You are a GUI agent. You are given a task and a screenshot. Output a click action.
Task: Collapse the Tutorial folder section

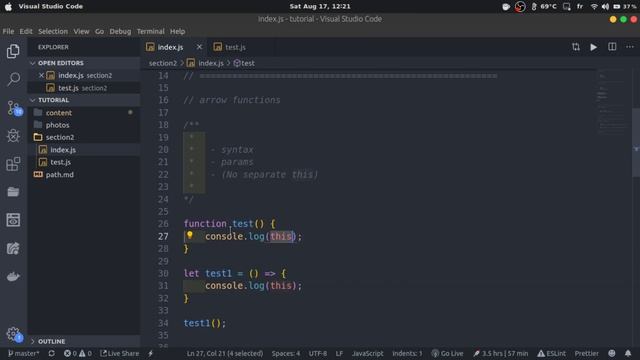coord(84,100)
